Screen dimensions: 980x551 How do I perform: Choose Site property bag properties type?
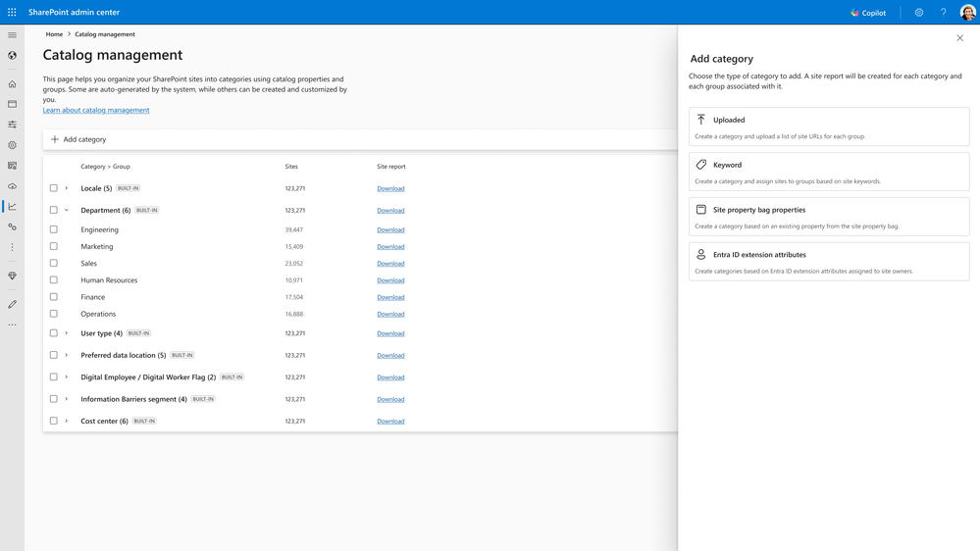829,217
